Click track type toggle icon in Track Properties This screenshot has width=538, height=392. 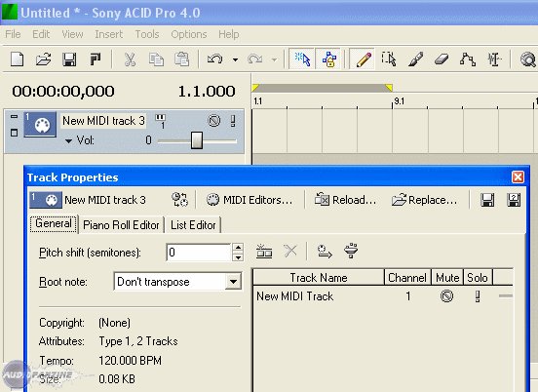(179, 200)
